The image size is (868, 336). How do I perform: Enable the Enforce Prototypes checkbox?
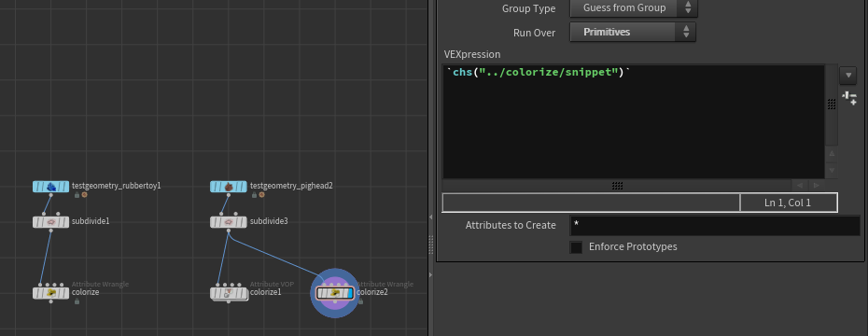click(576, 247)
